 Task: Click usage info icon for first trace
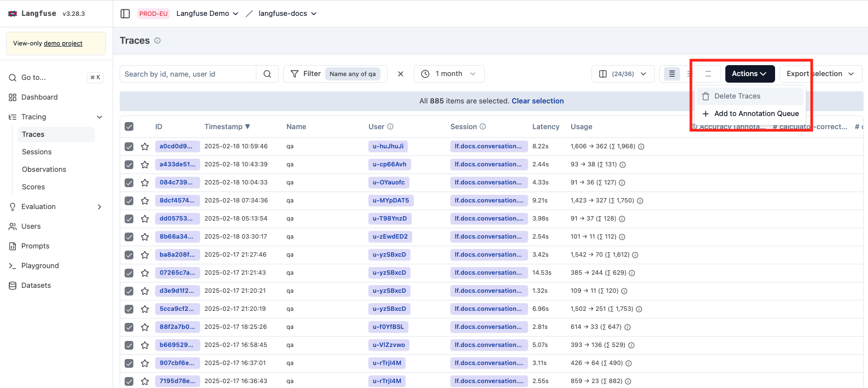641,147
